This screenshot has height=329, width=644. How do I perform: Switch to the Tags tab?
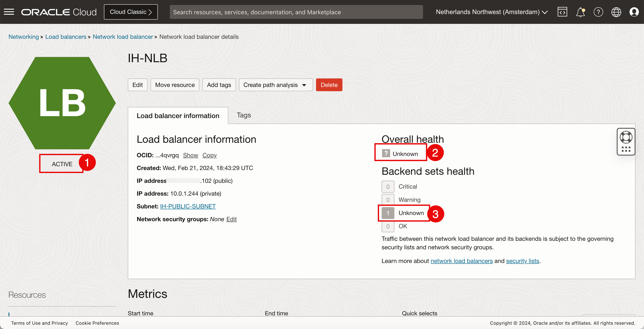(243, 115)
